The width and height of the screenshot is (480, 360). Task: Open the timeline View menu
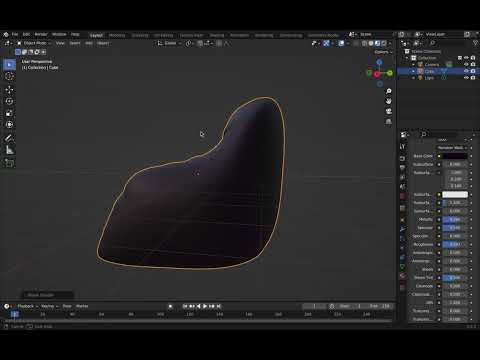67,306
